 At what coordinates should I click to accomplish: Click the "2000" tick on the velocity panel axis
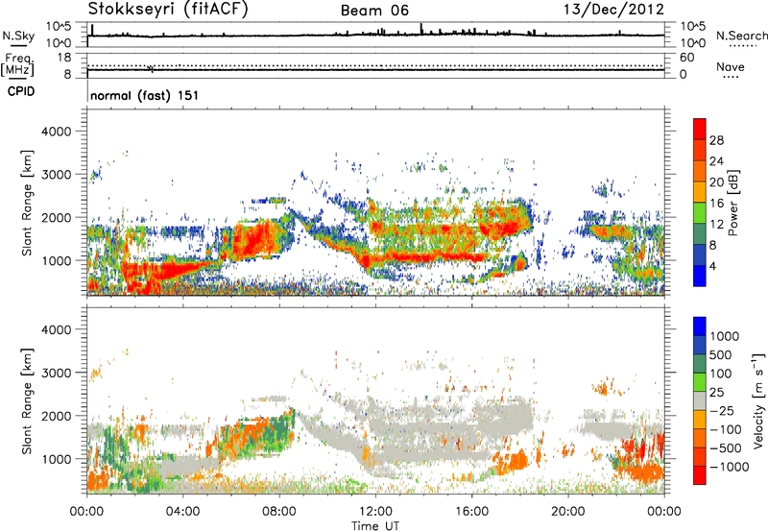pos(56,416)
